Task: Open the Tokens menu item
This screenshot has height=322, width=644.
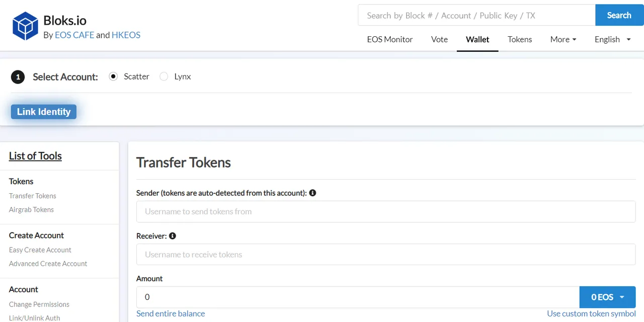Action: coord(520,39)
